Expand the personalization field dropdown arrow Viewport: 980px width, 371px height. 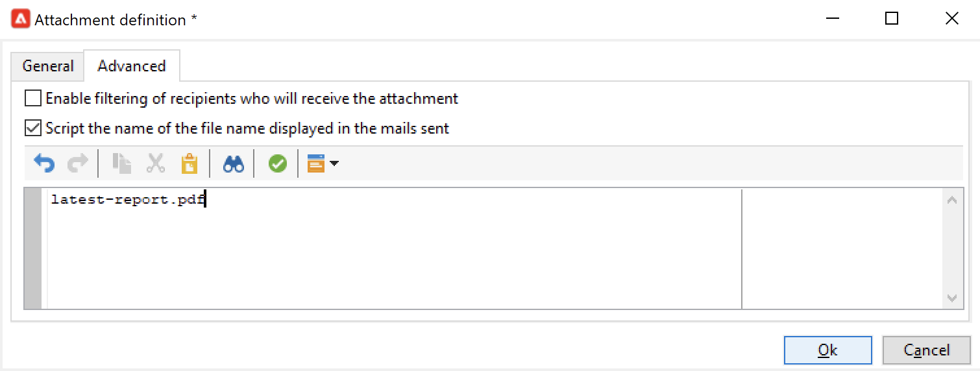click(334, 164)
